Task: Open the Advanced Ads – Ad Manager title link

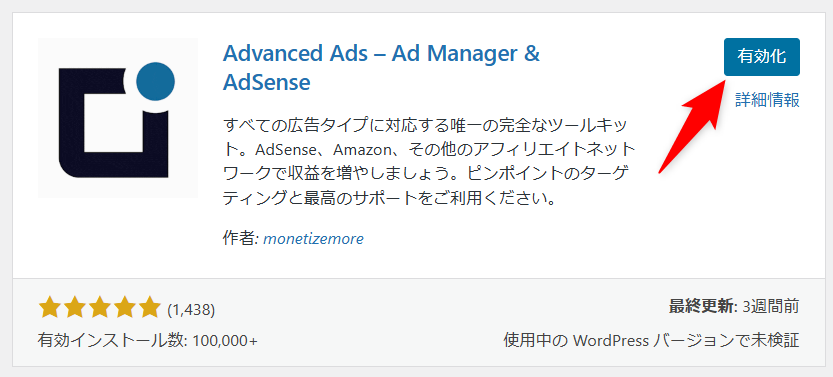Action: 381,68
